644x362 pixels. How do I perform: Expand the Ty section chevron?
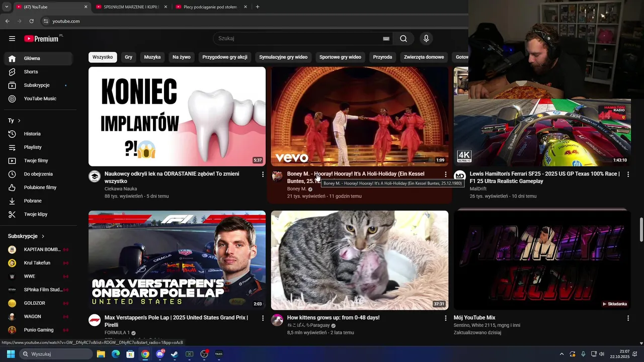19,121
